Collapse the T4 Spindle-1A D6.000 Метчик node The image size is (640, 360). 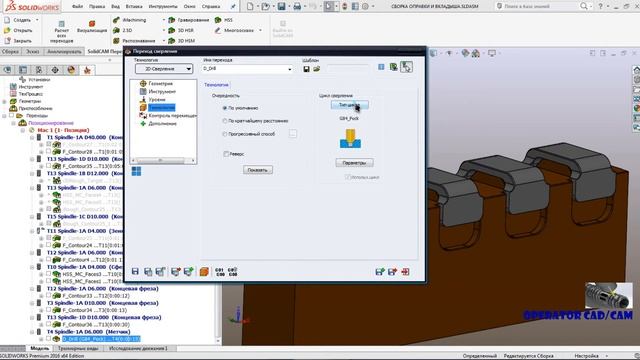32,332
